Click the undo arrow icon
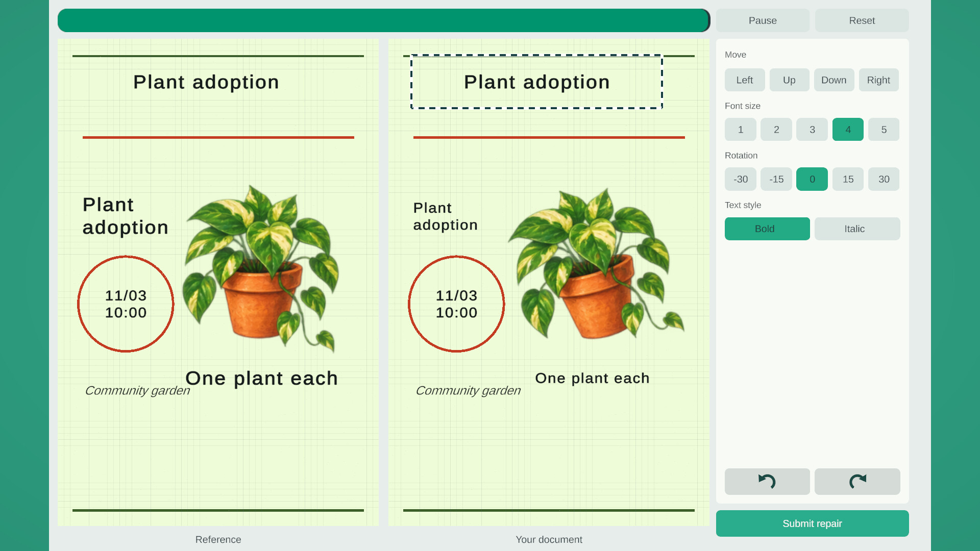980x551 pixels. (x=767, y=481)
